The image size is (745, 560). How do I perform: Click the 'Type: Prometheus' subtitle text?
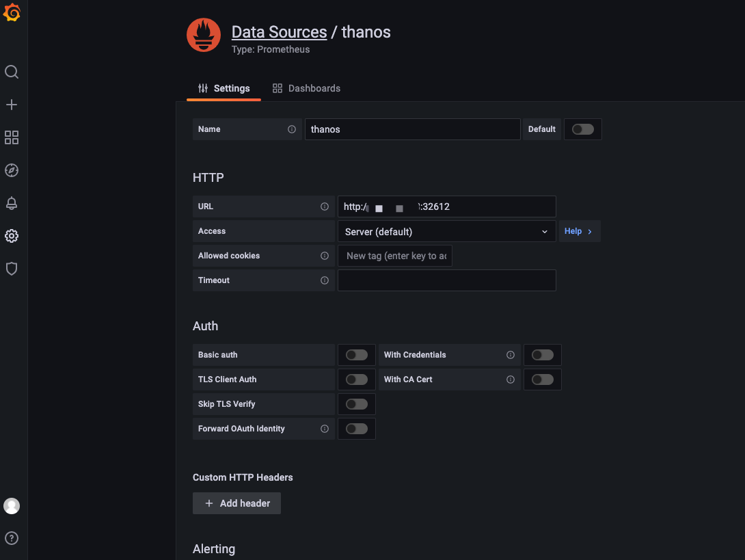coord(271,49)
